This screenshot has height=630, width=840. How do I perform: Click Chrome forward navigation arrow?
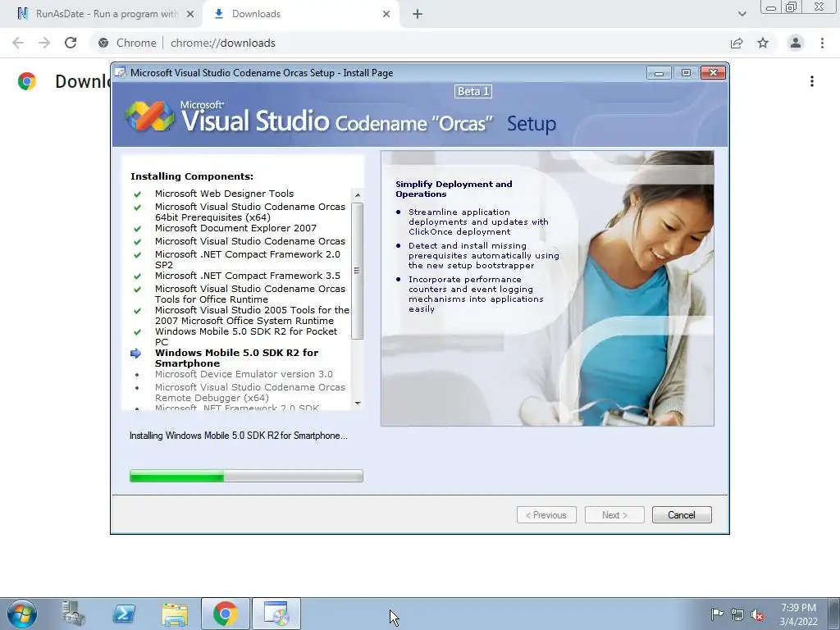pyautogui.click(x=44, y=43)
